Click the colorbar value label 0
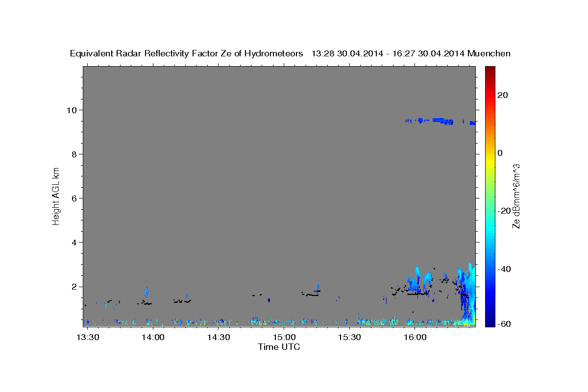Image resolution: width=588 pixels, height=392 pixels. tap(500, 153)
